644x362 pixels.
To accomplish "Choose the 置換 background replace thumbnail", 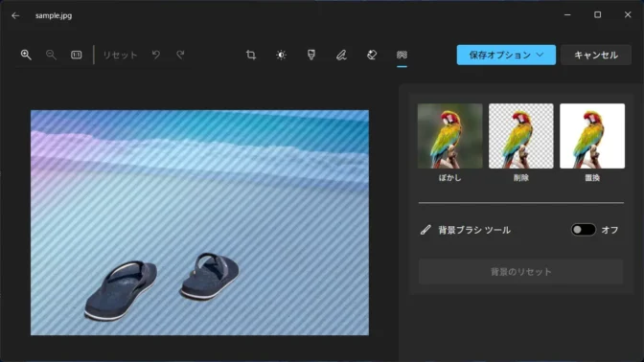I will (592, 136).
